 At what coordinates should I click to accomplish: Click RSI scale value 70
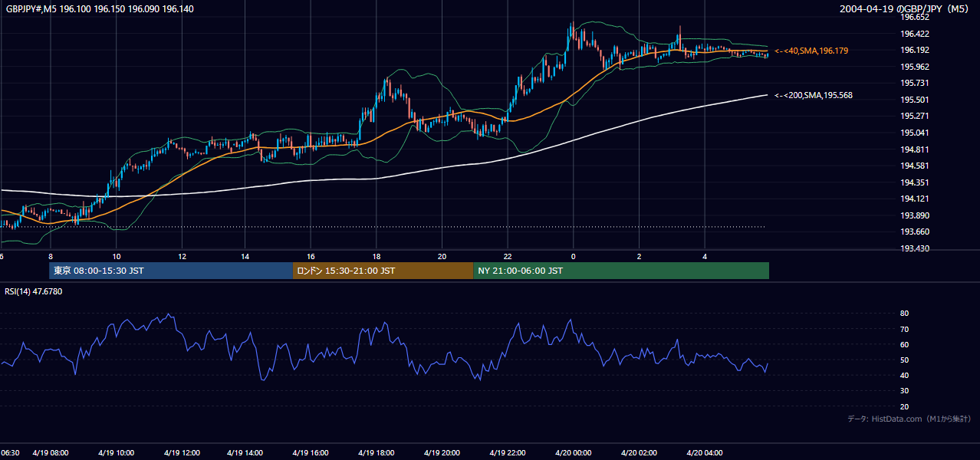pyautogui.click(x=904, y=329)
